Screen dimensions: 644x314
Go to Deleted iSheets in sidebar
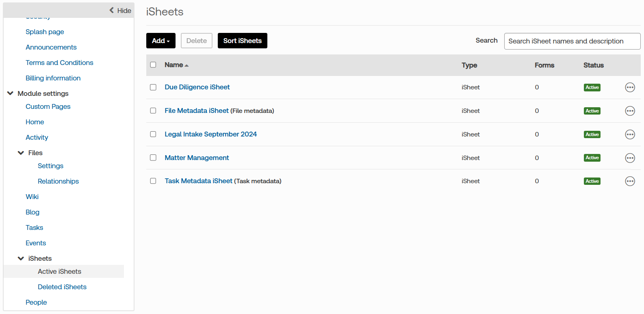point(62,287)
